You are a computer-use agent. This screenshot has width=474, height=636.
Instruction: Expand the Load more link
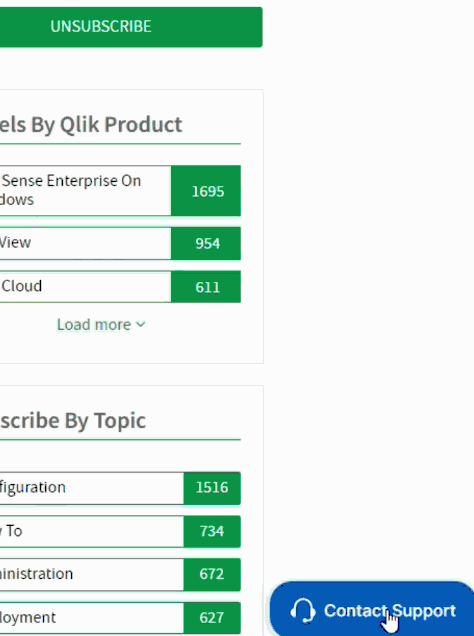(101, 324)
